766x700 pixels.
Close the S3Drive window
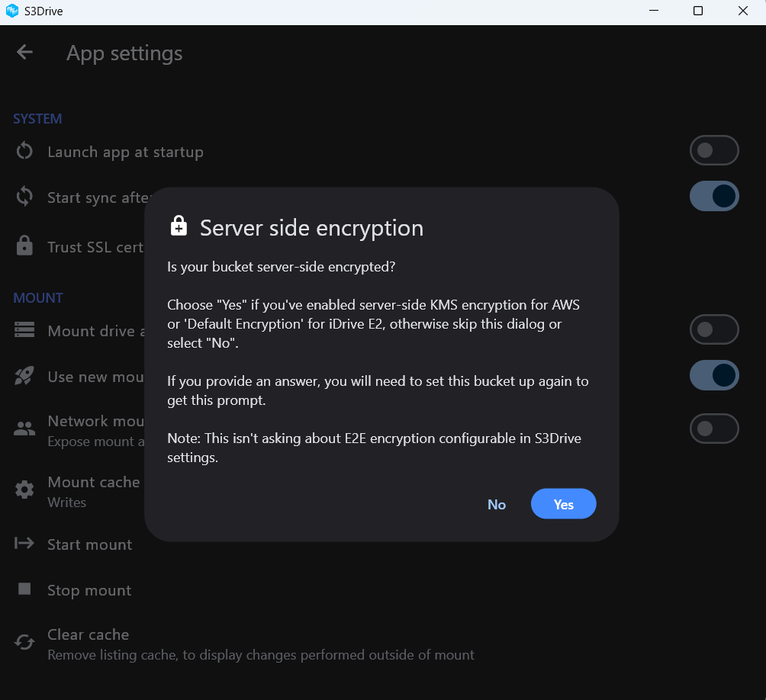743,11
